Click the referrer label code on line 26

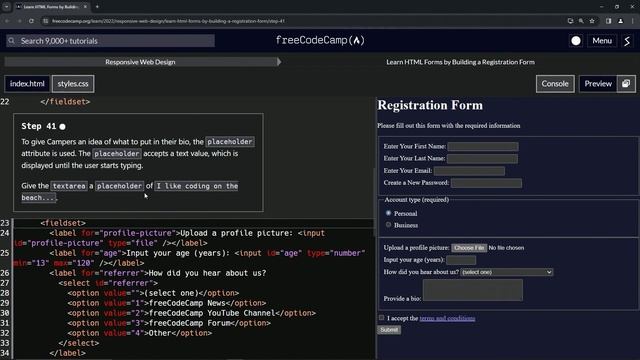(158, 273)
